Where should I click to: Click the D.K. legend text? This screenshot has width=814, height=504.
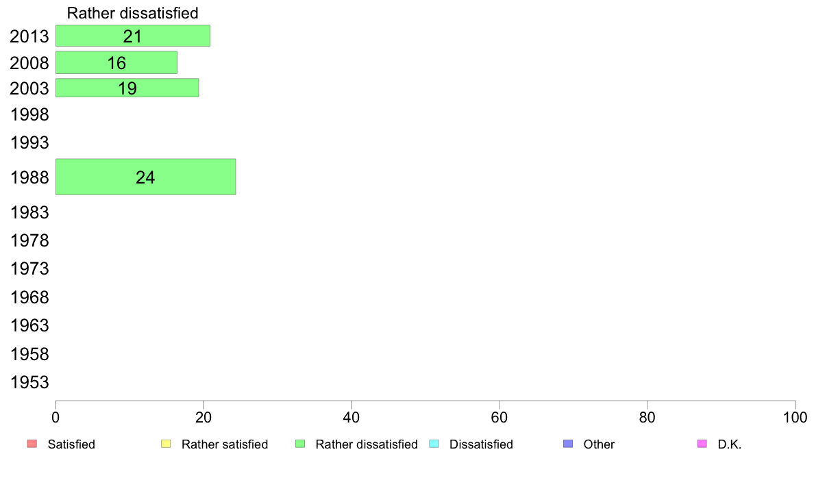click(730, 444)
